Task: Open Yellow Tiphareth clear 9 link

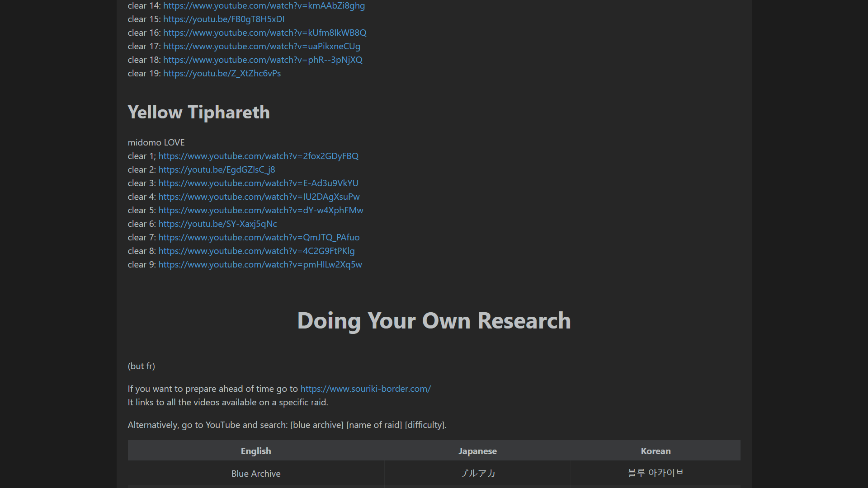Action: 260,265
